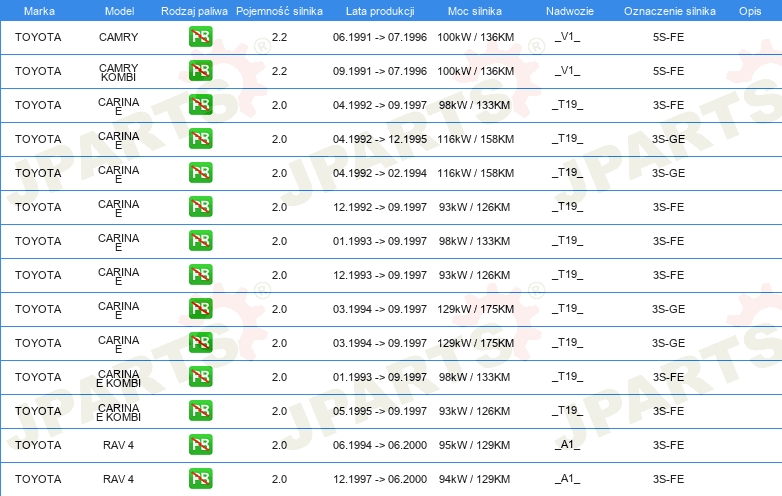Viewport: 782px width, 496px height.
Task: Click TOYOTA cell in the RAV 4 12.1997 row
Action: tap(38, 479)
